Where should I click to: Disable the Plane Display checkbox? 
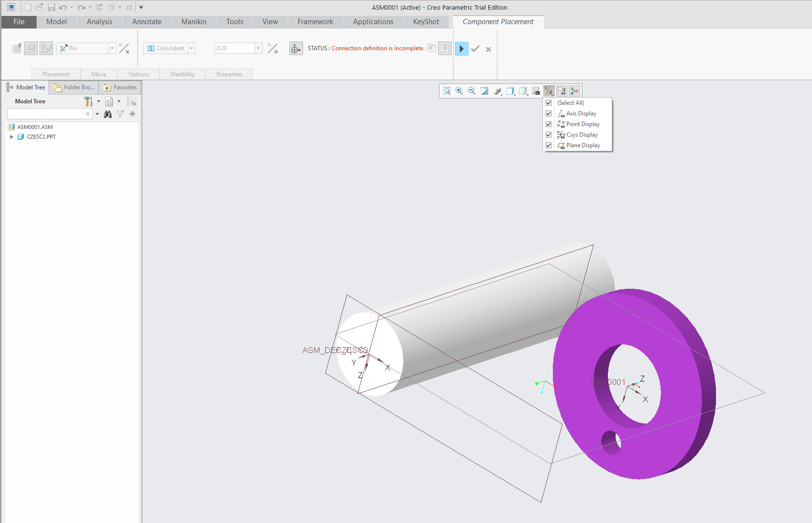(549, 145)
